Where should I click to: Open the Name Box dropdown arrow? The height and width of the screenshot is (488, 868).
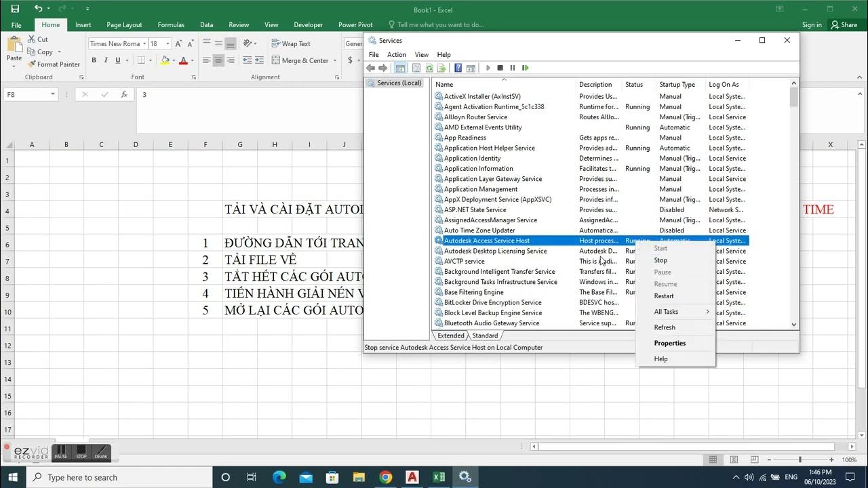tap(53, 94)
